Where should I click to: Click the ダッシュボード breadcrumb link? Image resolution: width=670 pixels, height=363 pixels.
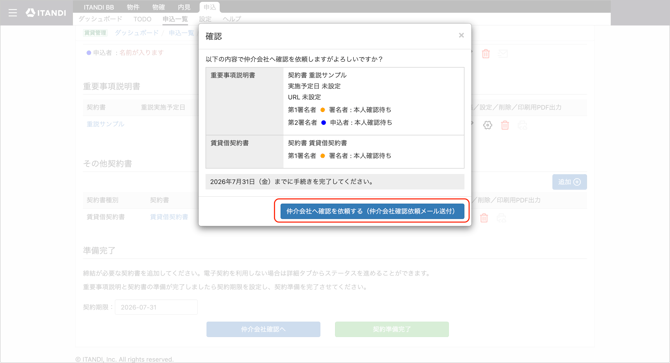coord(137,33)
